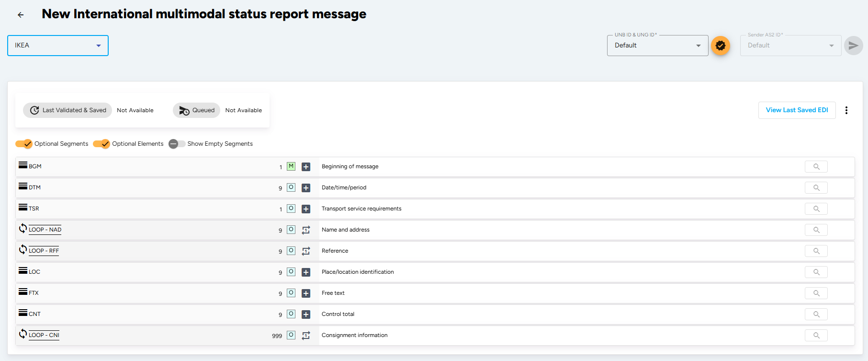The width and height of the screenshot is (868, 361).
Task: Click the search icon in the Control total row
Action: point(816,314)
